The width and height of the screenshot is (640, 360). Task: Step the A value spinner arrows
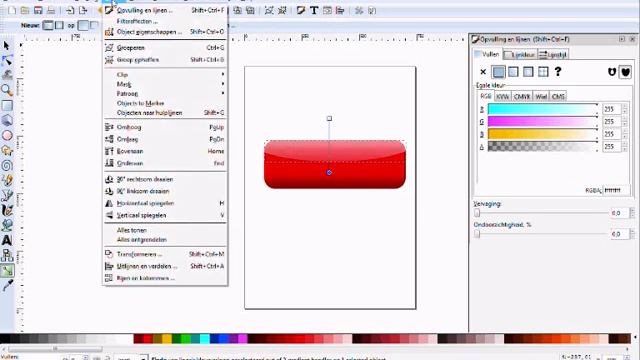tap(624, 147)
